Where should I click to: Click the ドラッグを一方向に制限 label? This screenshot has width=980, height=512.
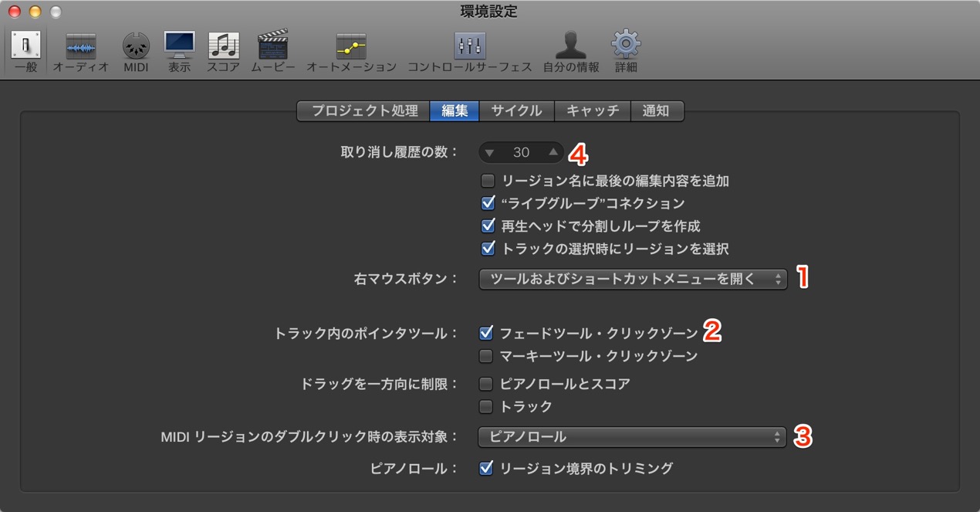(x=380, y=384)
